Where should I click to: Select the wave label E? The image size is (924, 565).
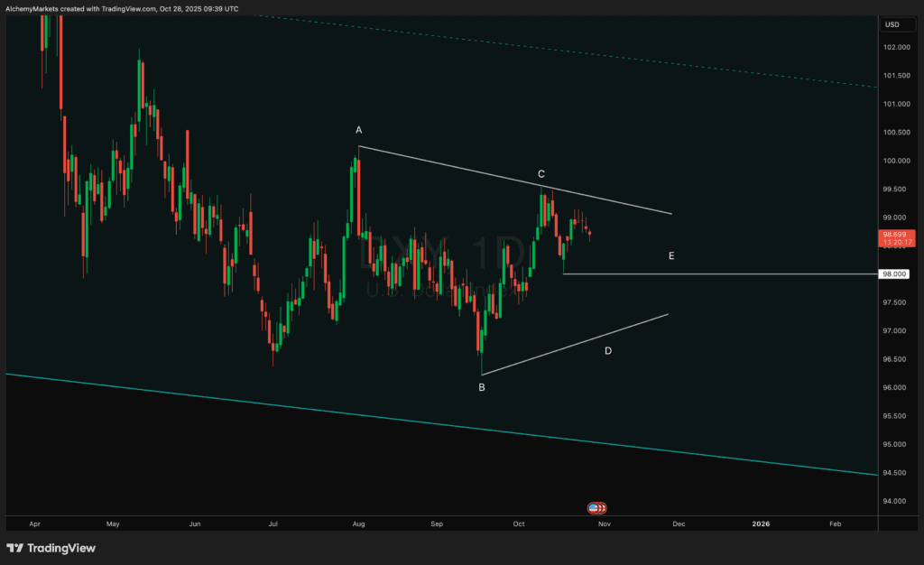[671, 255]
